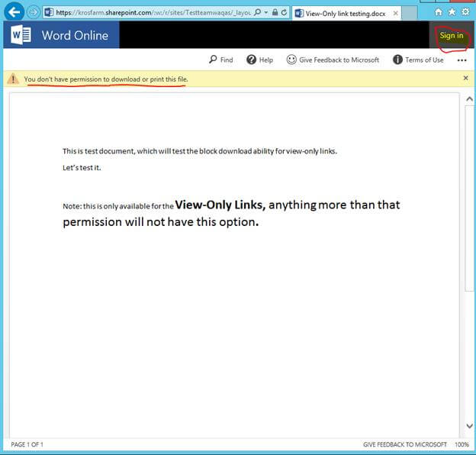Click the scroll up arrow of the document
Screen dimensions: 476x455
click(469, 98)
